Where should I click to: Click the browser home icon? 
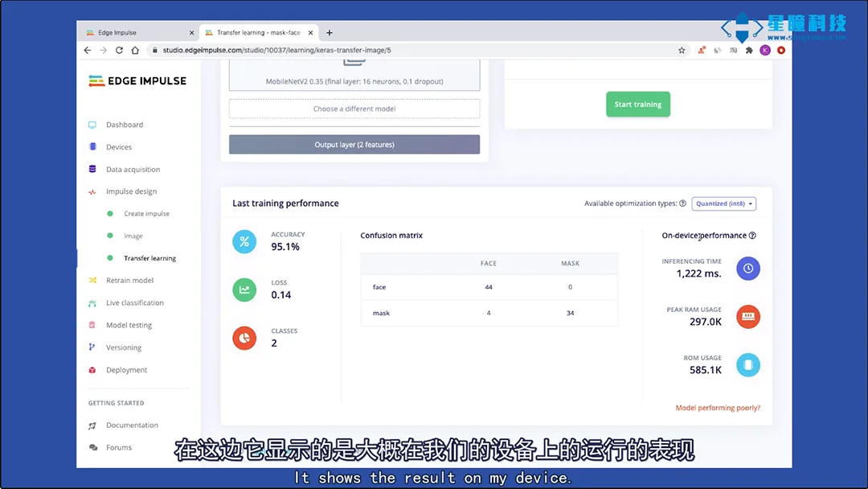coord(135,51)
